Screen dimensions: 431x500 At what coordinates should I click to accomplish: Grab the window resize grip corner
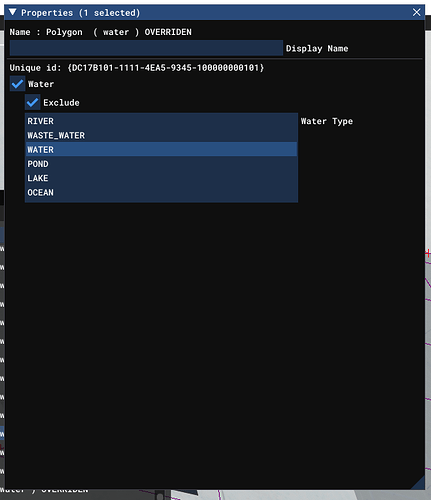(x=419, y=483)
